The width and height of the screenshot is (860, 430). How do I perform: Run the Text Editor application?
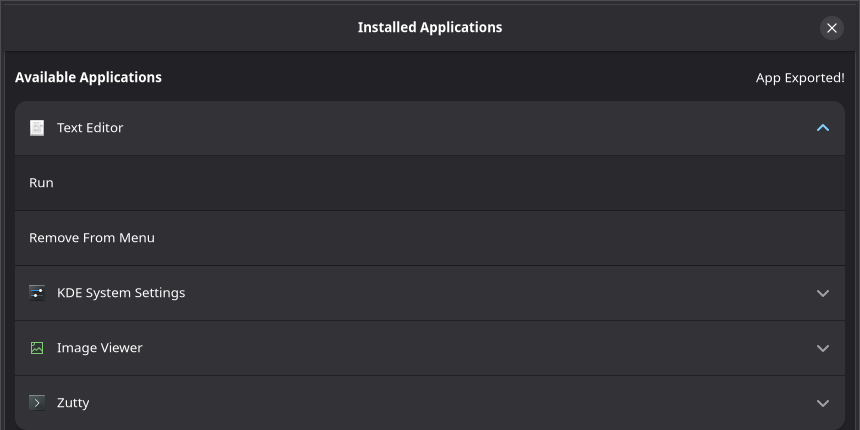[x=430, y=183]
